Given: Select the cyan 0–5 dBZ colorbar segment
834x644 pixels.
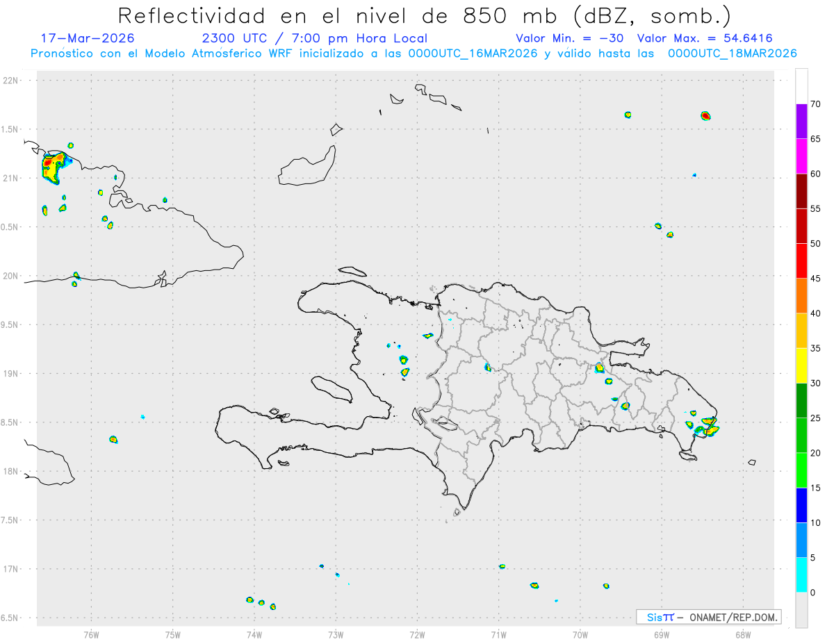Looking at the screenshot, I should [801, 575].
